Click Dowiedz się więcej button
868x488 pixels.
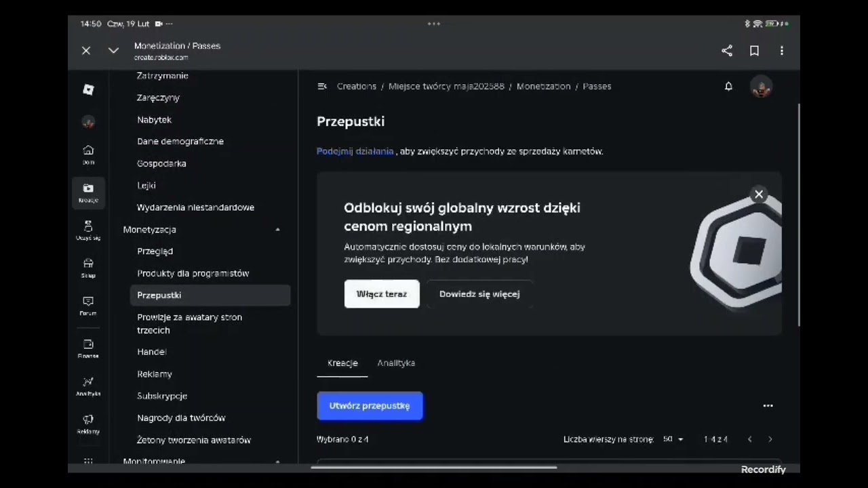click(x=479, y=294)
